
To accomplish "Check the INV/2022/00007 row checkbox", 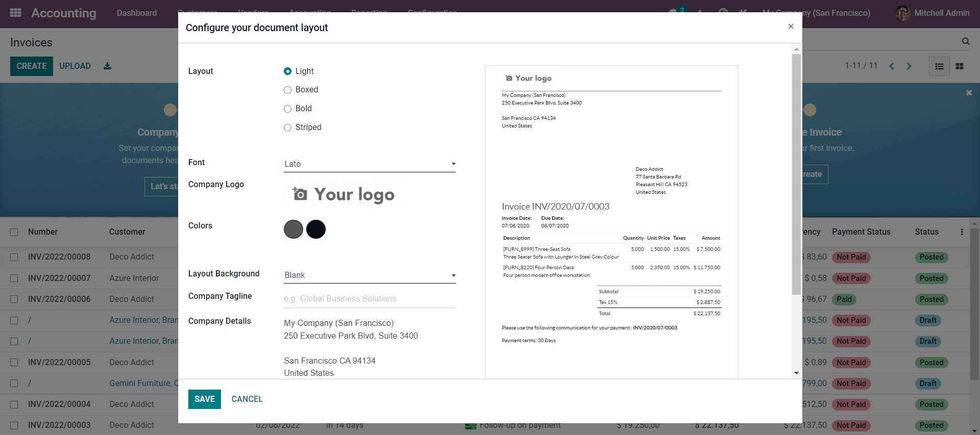I will tap(14, 278).
